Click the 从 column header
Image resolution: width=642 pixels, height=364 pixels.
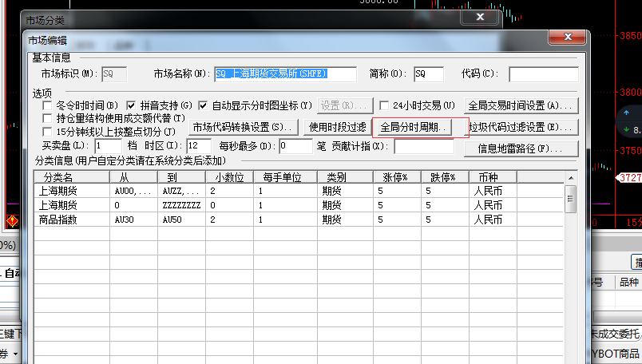(133, 177)
